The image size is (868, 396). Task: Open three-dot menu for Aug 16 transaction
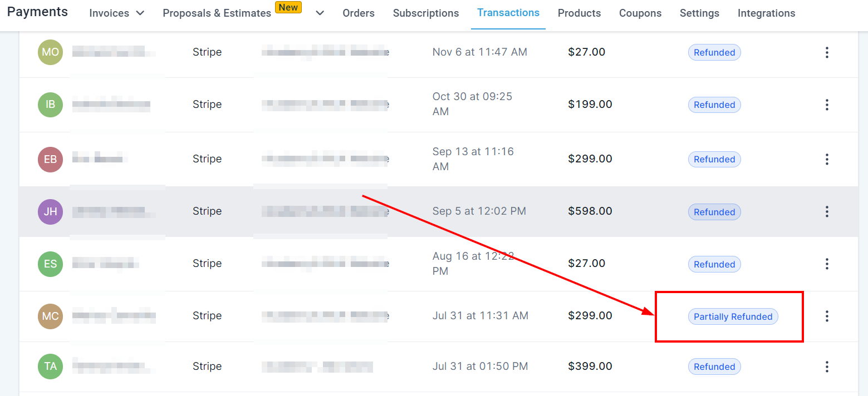point(827,264)
